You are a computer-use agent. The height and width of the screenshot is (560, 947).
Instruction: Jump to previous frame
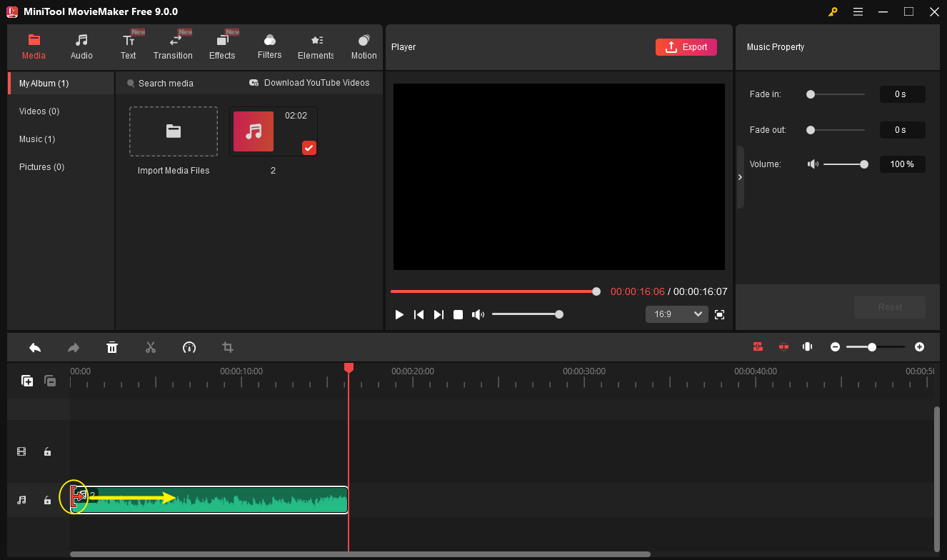pos(419,314)
